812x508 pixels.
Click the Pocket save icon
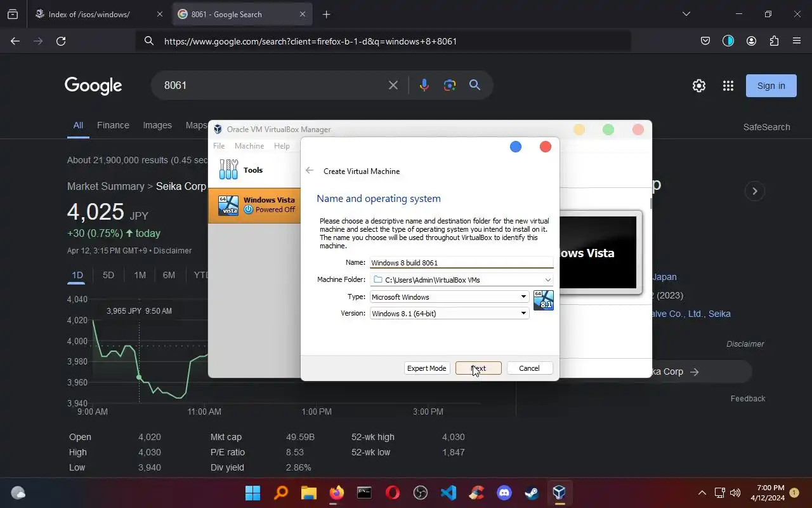pos(705,41)
